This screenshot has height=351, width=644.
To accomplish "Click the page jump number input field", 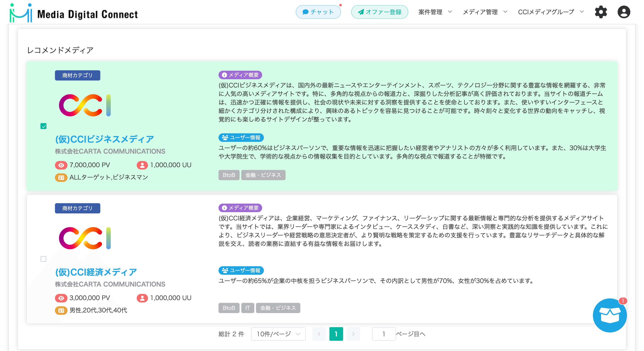I will (x=383, y=334).
